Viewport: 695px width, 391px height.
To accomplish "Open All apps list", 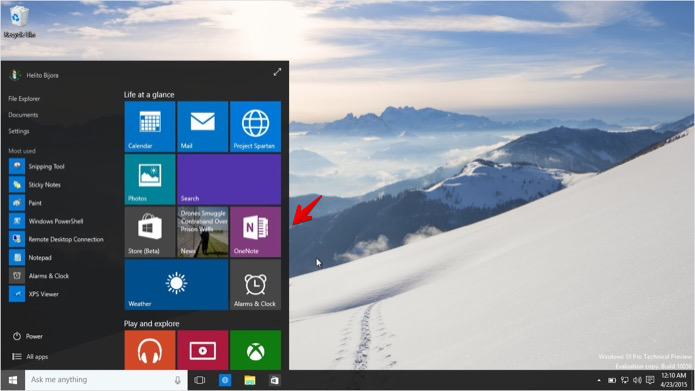I will [x=30, y=356].
